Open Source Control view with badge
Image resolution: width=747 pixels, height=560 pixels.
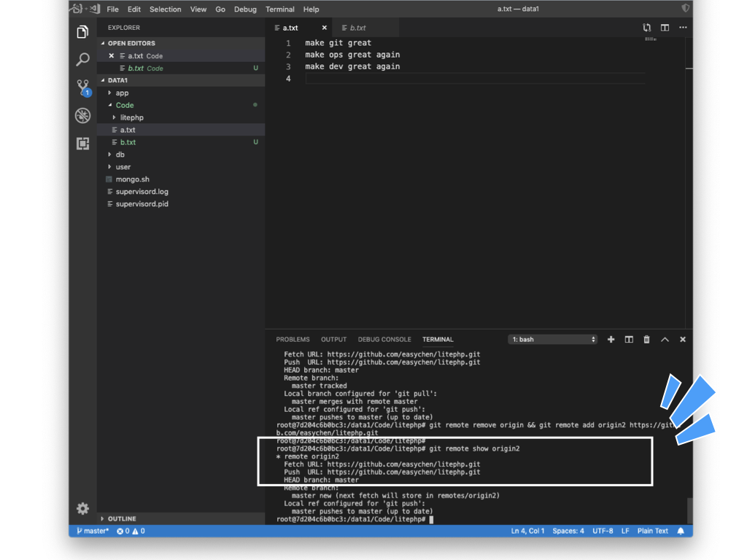click(82, 87)
